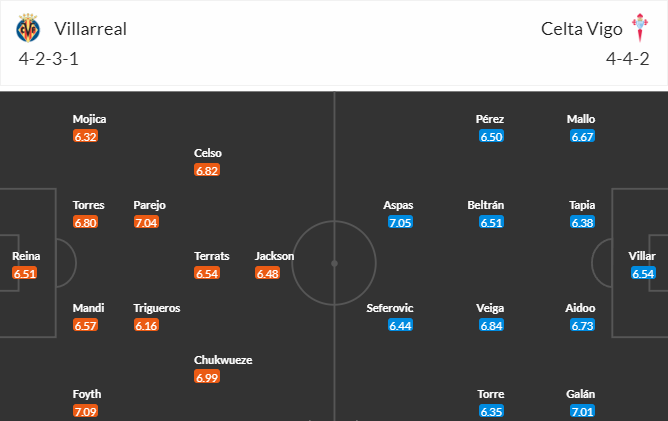This screenshot has width=668, height=421.
Task: Open the Villarreal team name link
Action: pyautogui.click(x=90, y=29)
